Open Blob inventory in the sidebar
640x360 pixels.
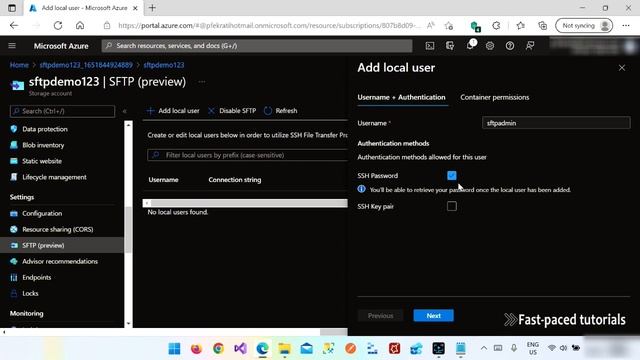pyautogui.click(x=43, y=145)
